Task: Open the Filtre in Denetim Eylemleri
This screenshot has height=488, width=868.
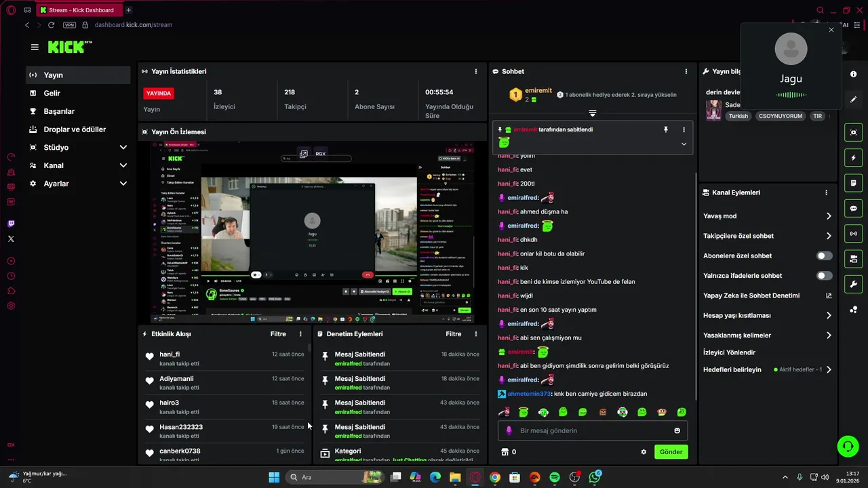Action: pos(454,334)
